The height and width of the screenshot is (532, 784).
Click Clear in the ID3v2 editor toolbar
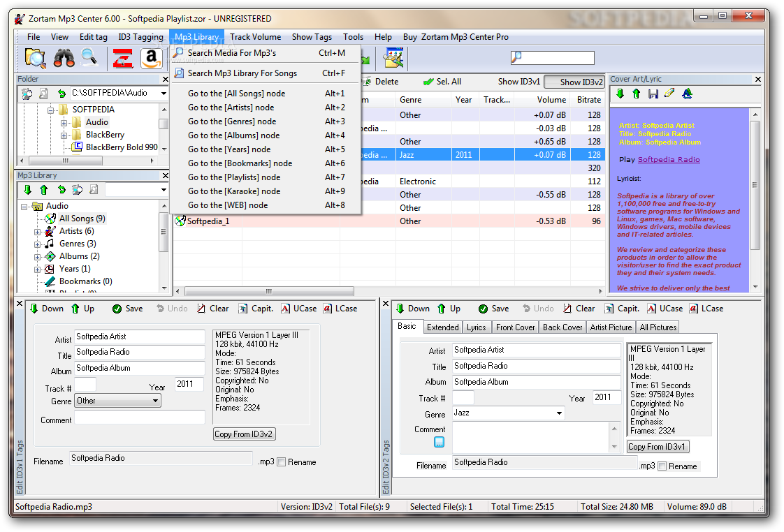click(x=579, y=309)
